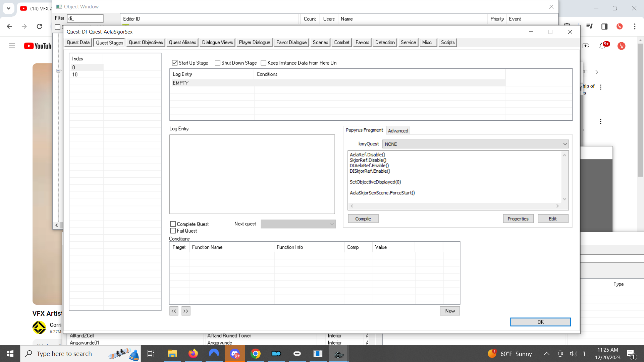The width and height of the screenshot is (644, 362).
Task: Open the Next quest dropdown
Action: (x=331, y=224)
